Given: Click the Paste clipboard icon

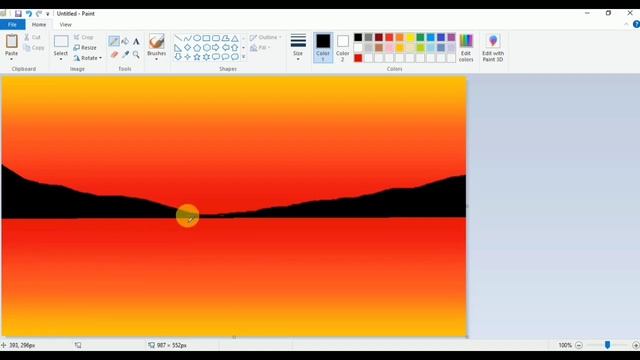Looking at the screenshot, I should (x=11, y=41).
